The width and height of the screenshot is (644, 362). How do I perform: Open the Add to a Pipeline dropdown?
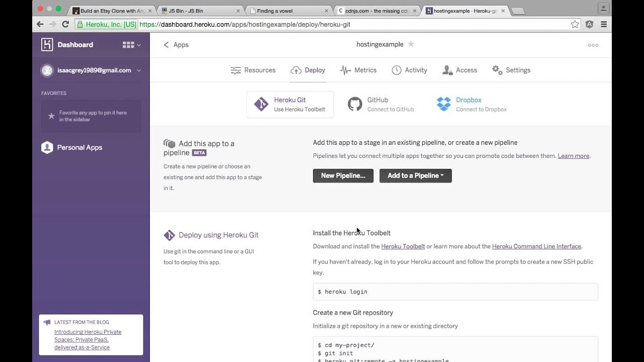pos(416,175)
